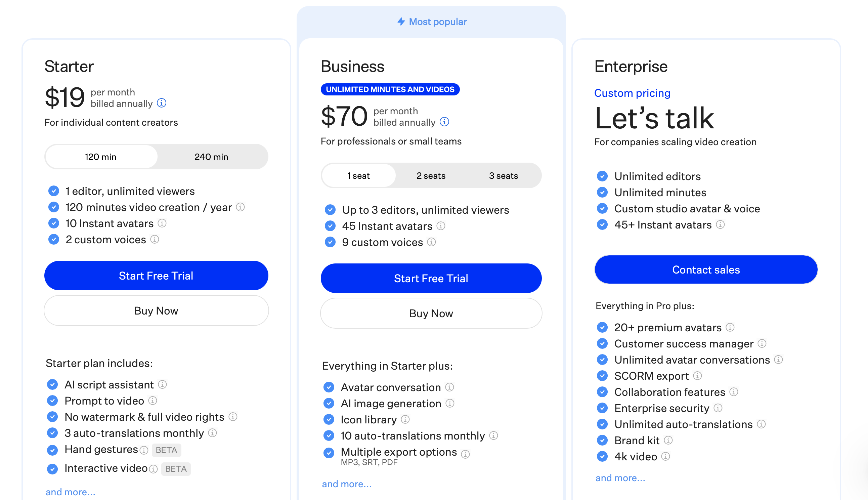Click Buy Now under Starter plan
Image resolution: width=868 pixels, height=500 pixels.
(156, 311)
